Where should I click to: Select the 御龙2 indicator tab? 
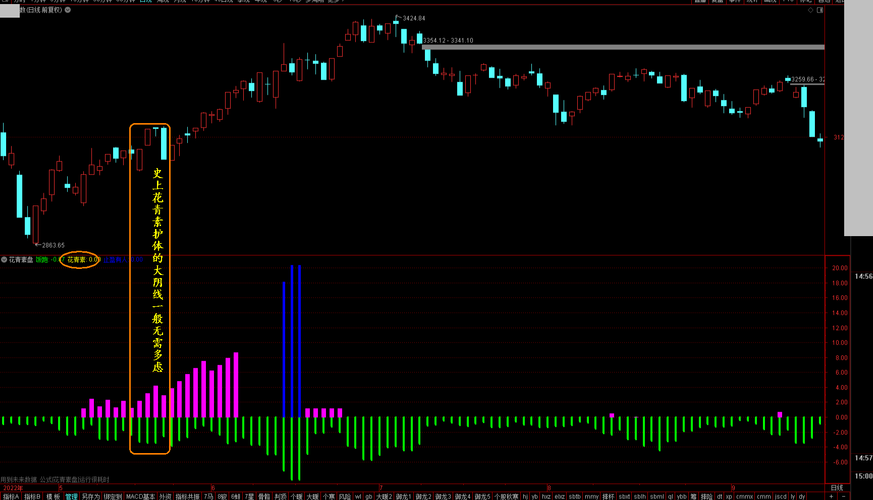(x=423, y=496)
